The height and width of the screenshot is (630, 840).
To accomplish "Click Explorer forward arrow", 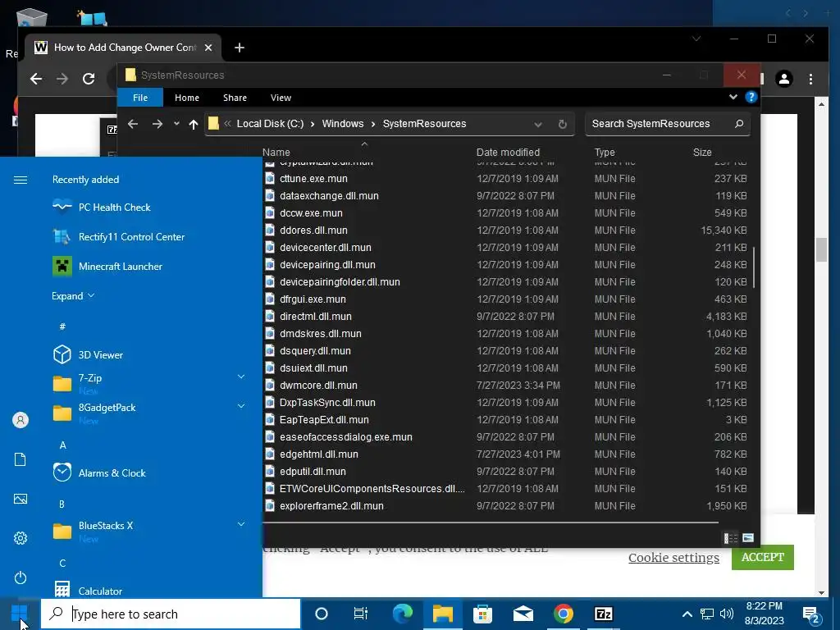I will (x=157, y=125).
